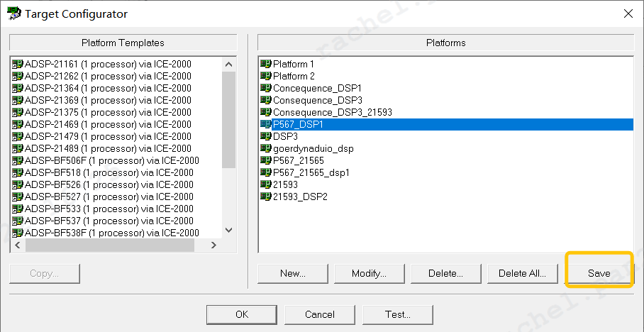Click the ADSP-BF526 template icon
Screen dimensions: 644x332
click(18, 184)
